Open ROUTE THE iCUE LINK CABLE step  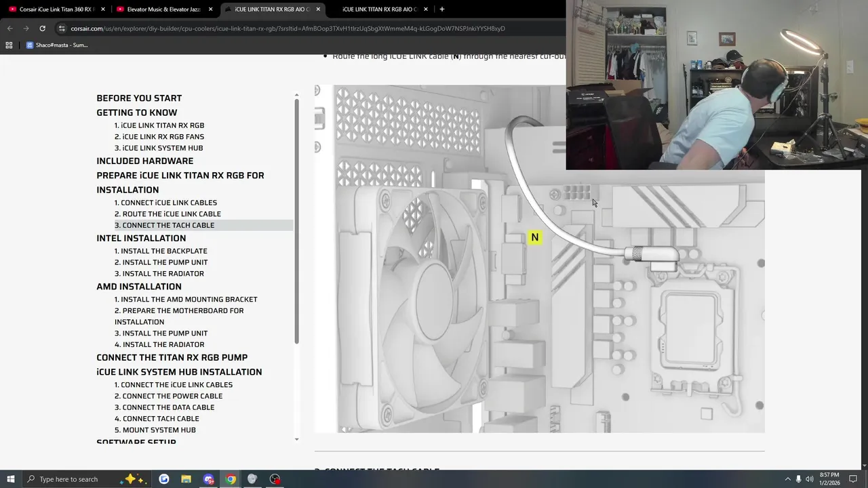pyautogui.click(x=167, y=214)
